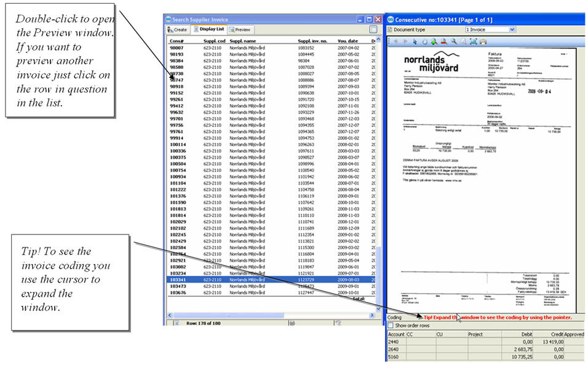This screenshot has height=365, width=588.
Task: Click the document icon beside Document type
Action: pos(389,30)
